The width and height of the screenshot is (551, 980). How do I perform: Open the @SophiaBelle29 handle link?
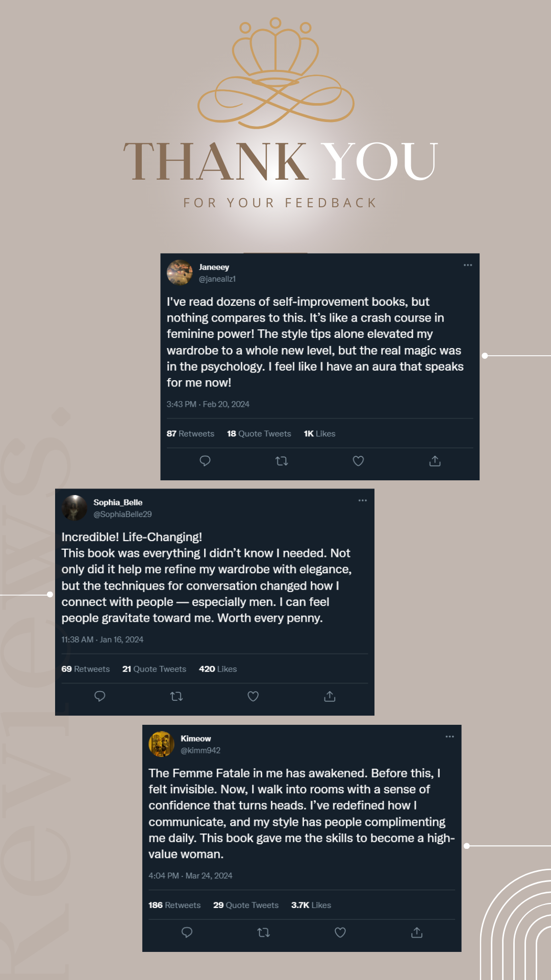(122, 514)
